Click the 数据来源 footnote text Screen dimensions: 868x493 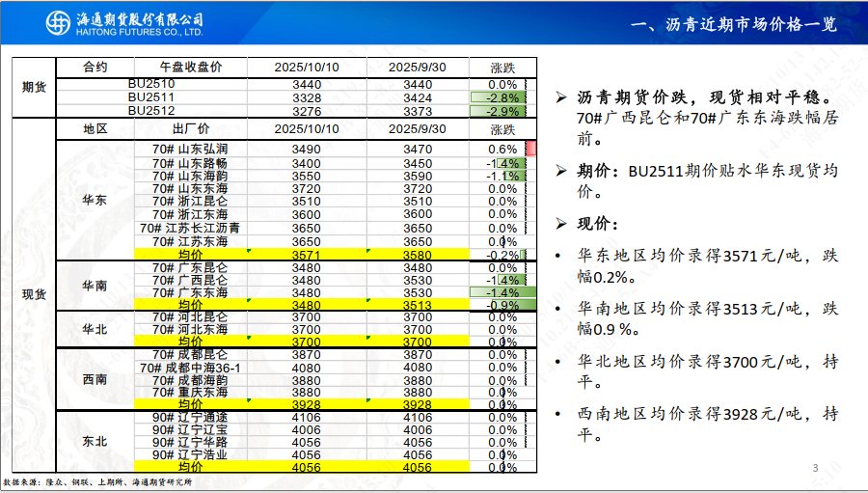(x=97, y=481)
